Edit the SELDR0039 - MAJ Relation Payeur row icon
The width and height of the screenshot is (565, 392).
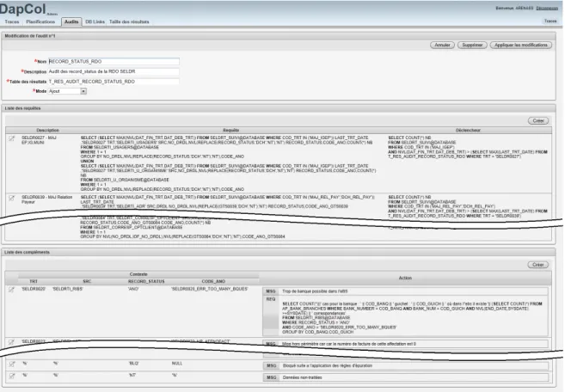click(x=11, y=198)
